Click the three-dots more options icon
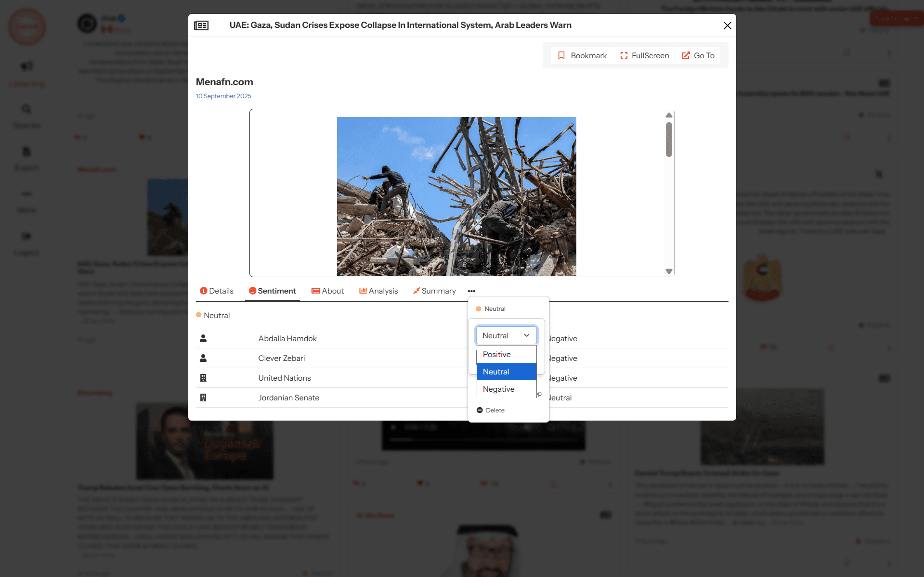 click(x=471, y=291)
